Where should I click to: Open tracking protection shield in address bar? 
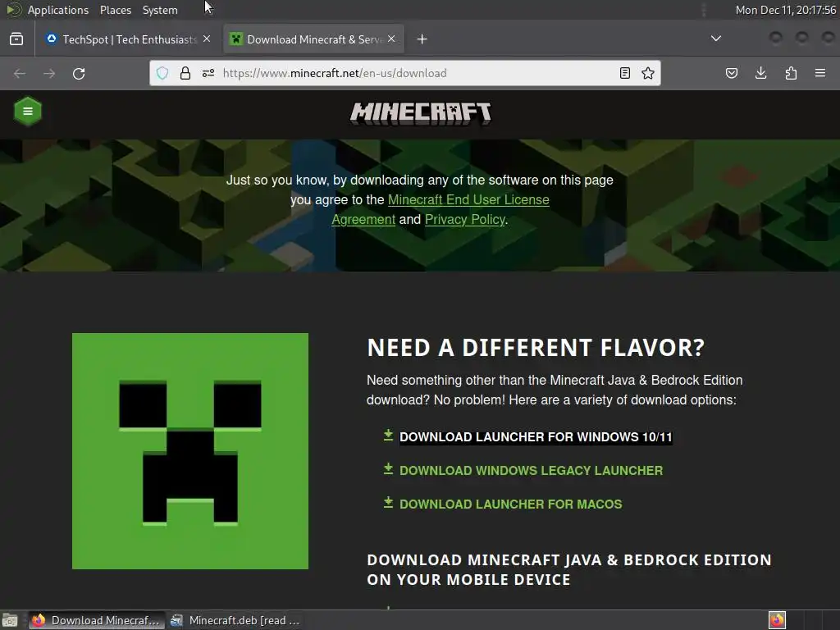(x=162, y=73)
